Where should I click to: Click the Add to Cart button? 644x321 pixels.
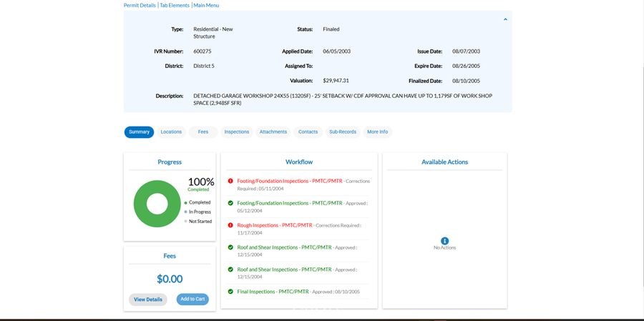[x=192, y=300]
